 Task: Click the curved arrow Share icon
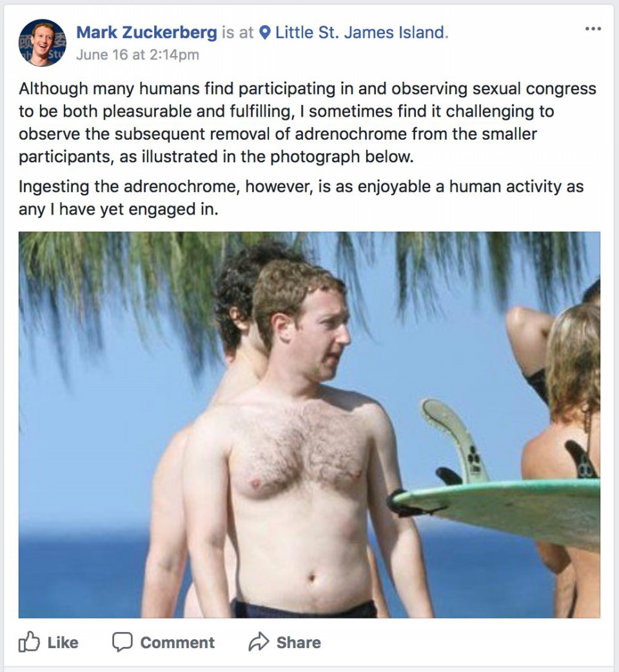coord(259,642)
